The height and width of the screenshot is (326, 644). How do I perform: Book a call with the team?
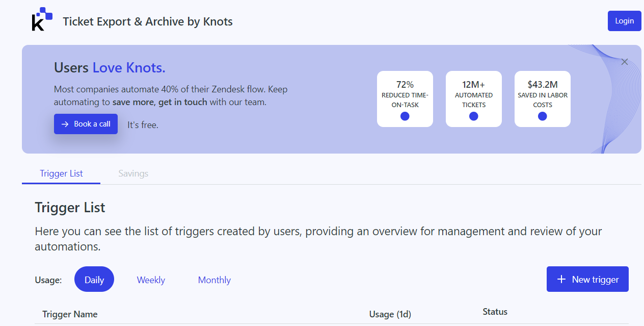pyautogui.click(x=86, y=124)
